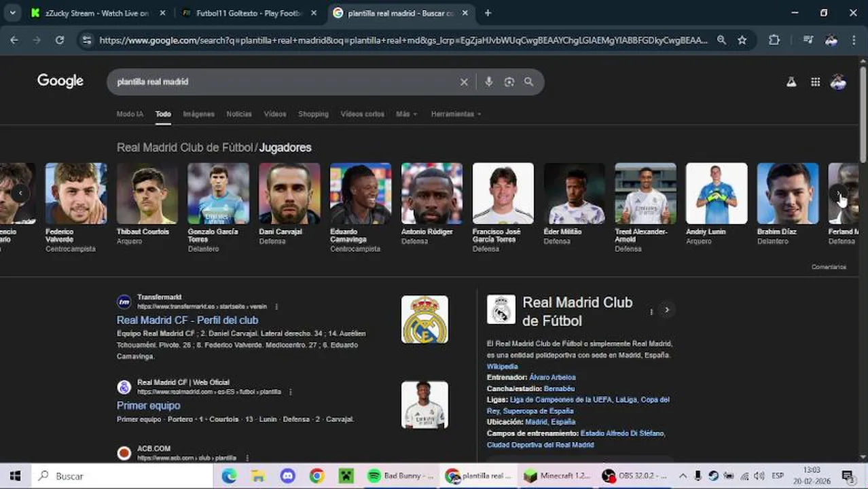Viewport: 868px width, 489px height.
Task: Click the Chrome profile avatar in toolbar
Action: click(831, 40)
